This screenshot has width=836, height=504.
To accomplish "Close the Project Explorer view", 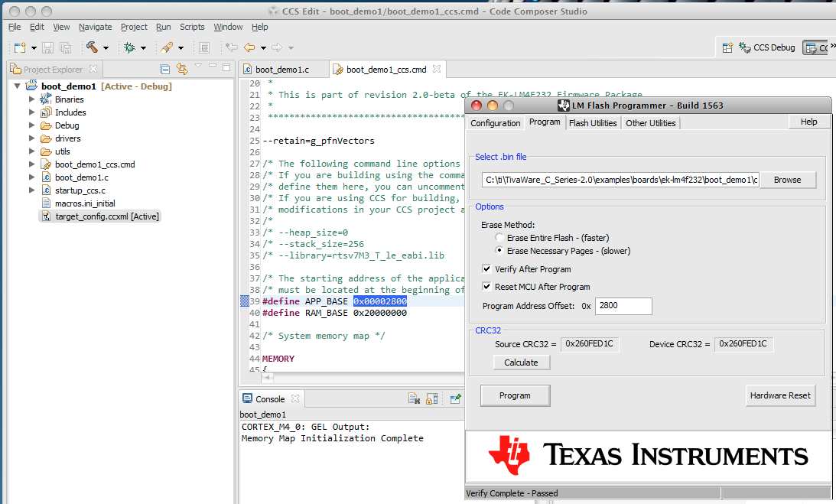I will [x=93, y=69].
